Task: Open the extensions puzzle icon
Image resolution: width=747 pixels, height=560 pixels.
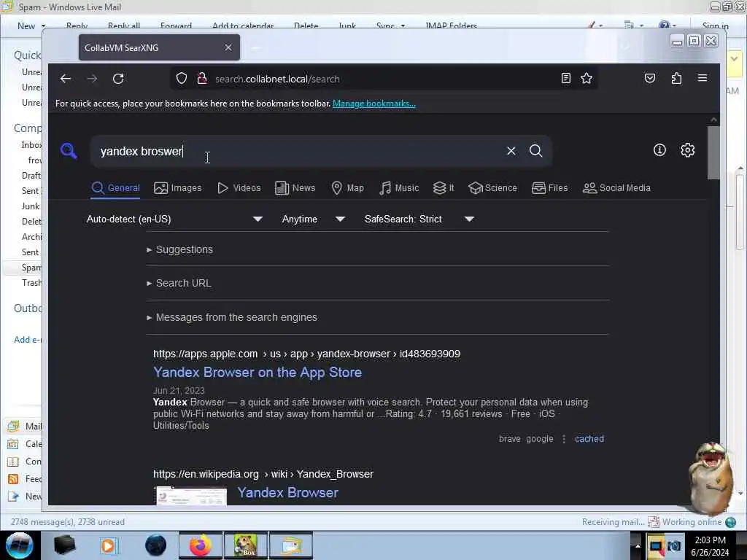Action: click(x=676, y=78)
